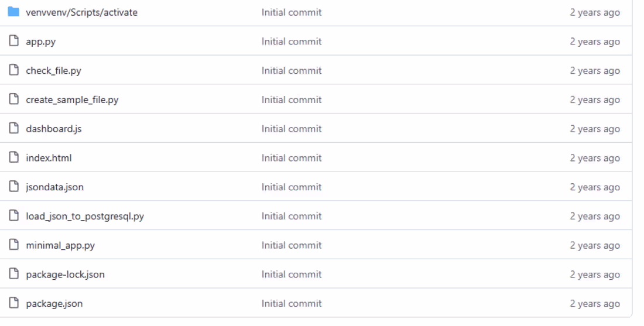This screenshot has height=326, width=644.
Task: Click the file icon beside index.html
Action: tap(14, 157)
